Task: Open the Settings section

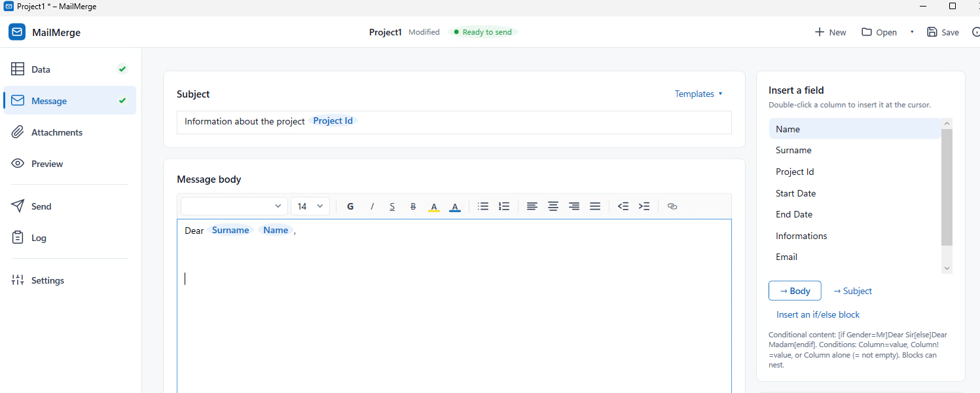Action: coord(70,280)
